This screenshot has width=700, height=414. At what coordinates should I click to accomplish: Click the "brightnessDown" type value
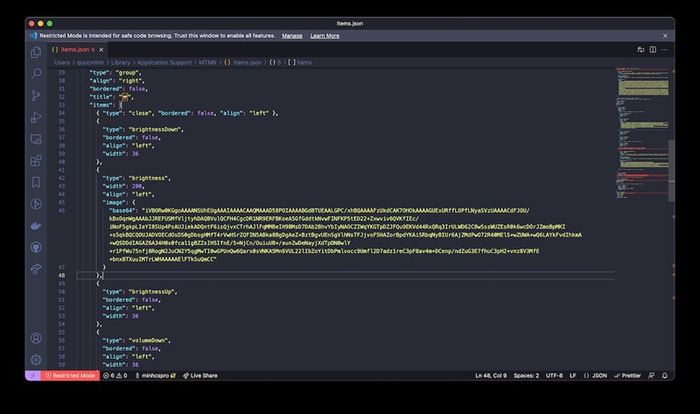point(156,130)
